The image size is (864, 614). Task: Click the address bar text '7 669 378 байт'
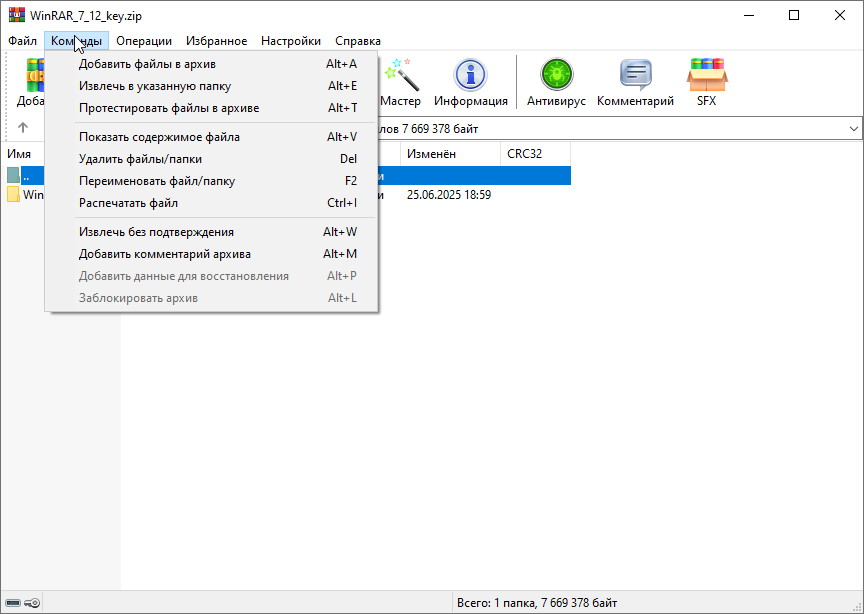[x=440, y=129]
